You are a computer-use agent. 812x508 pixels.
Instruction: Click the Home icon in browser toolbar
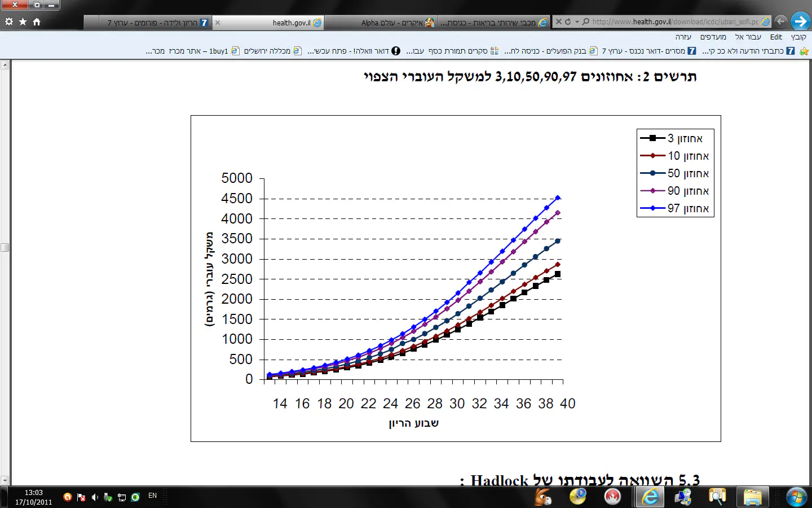coord(37,21)
